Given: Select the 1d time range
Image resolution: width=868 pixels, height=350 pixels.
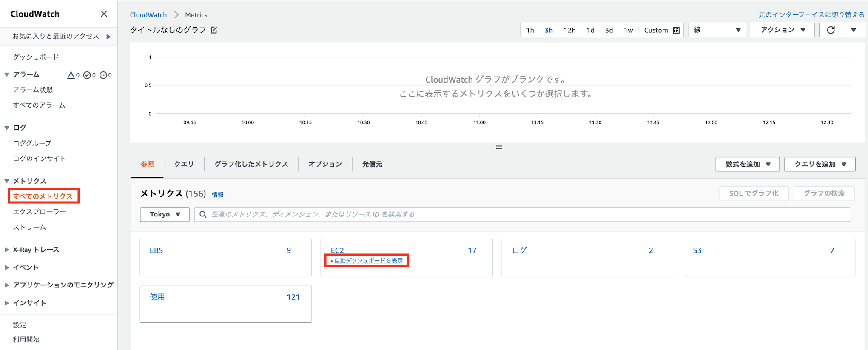Looking at the screenshot, I should (x=590, y=30).
